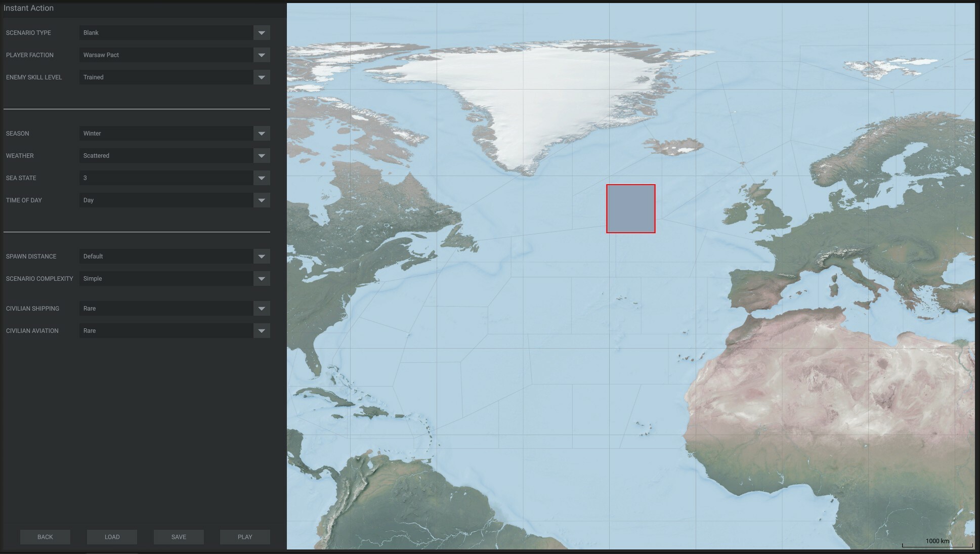Viewport: 980px width, 554px height.
Task: Open the Scenario Type dropdown
Action: 175,32
